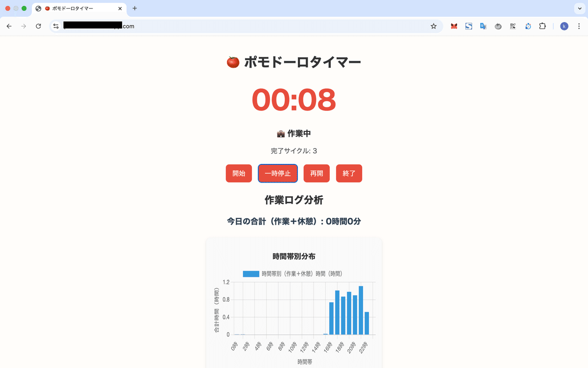
Task: End the session with the 終了 button
Action: (x=349, y=173)
